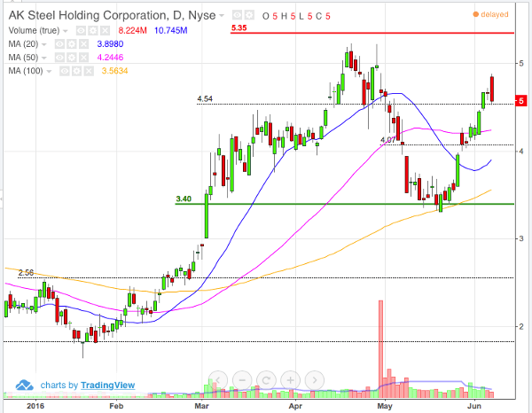The image size is (532, 413).
Task: Hide the MA (100) moving average
Action: [65, 71]
